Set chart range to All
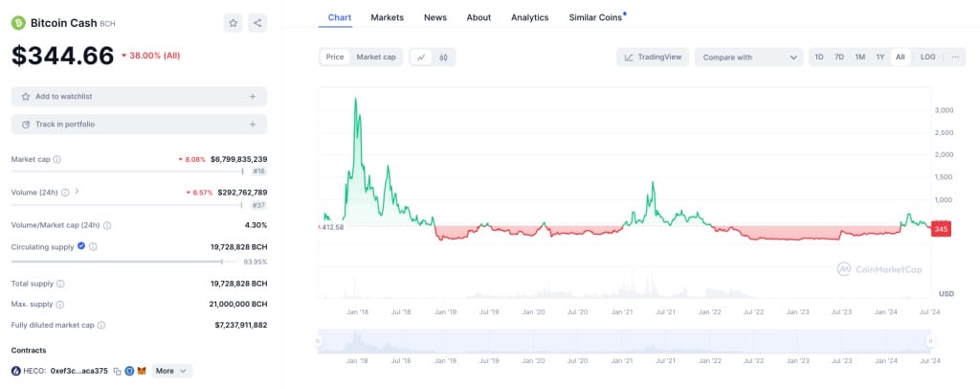This screenshot has height=389, width=980. pos(900,57)
